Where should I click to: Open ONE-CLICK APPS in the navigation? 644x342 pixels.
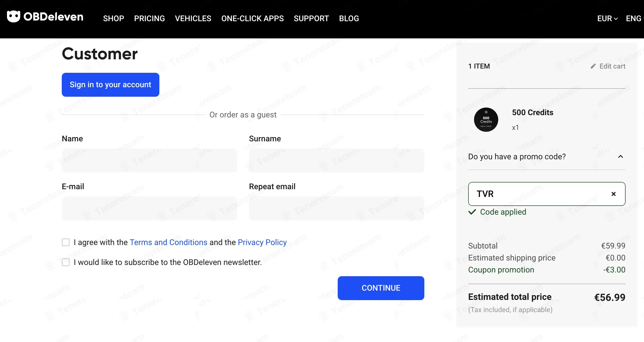pyautogui.click(x=253, y=18)
